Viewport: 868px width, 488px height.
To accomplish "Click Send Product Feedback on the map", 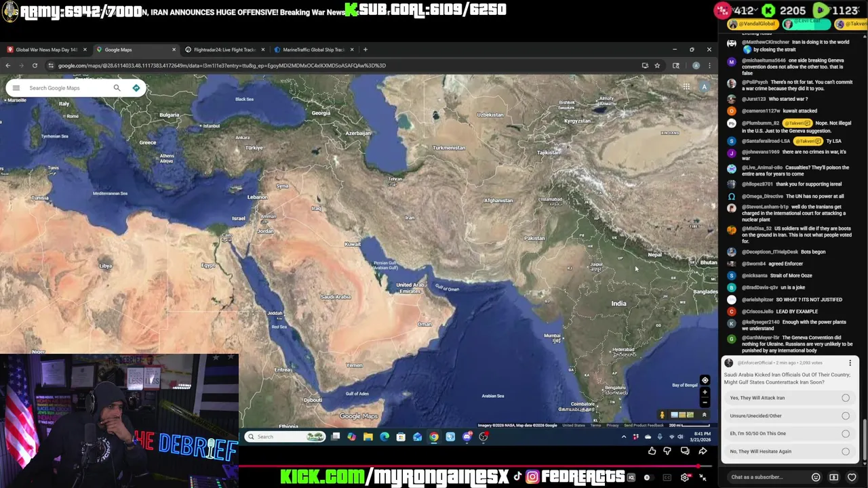I will click(x=644, y=425).
